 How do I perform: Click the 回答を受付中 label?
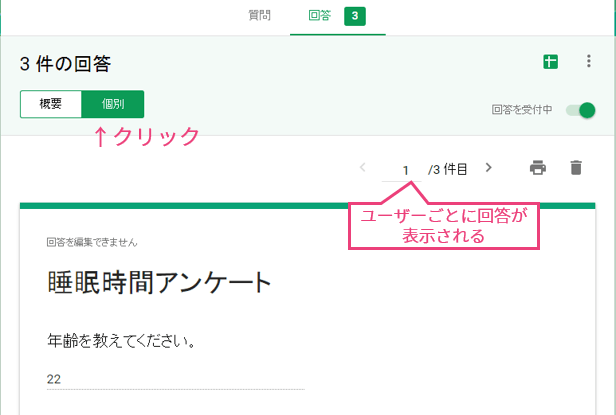(522, 110)
